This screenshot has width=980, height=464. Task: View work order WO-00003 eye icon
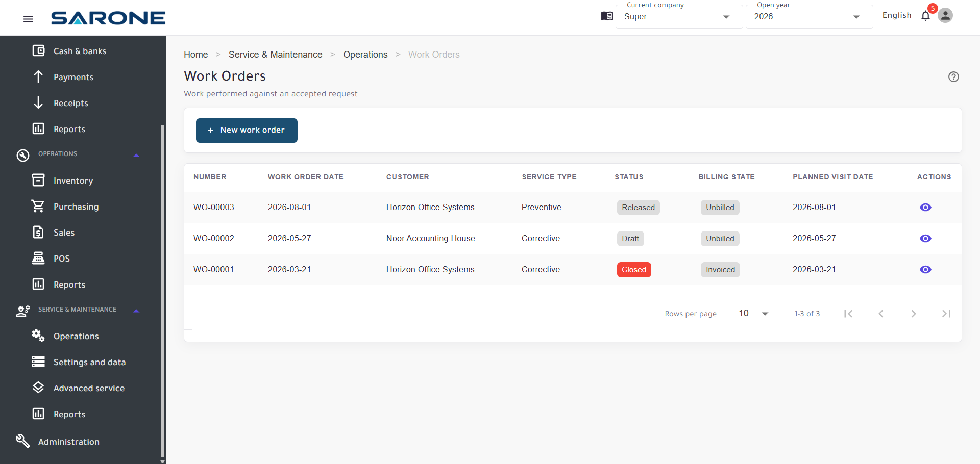(x=925, y=208)
